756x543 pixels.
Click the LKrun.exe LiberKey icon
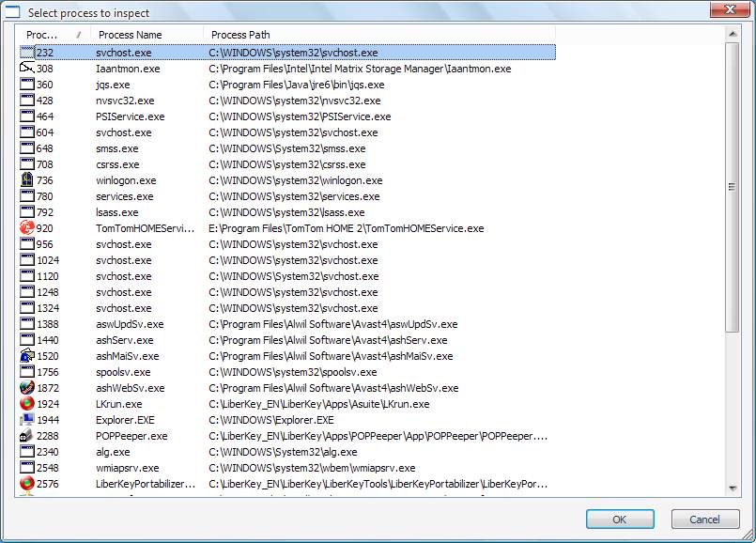coord(27,404)
